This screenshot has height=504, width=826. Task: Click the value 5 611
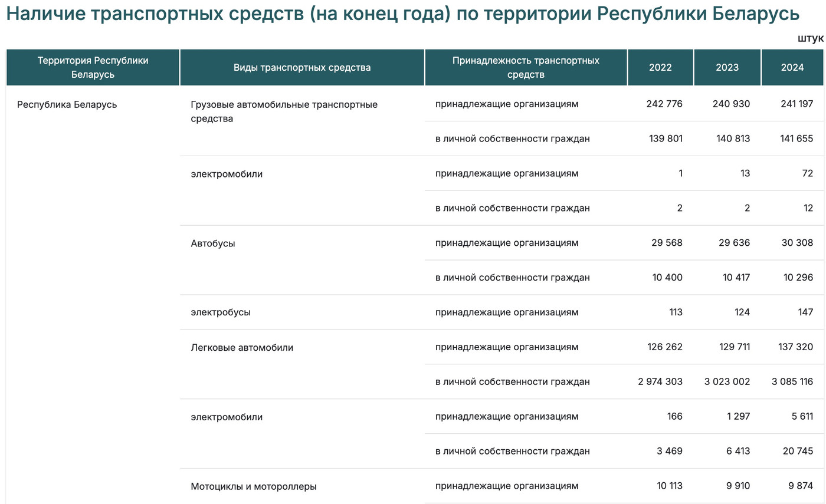pos(802,416)
